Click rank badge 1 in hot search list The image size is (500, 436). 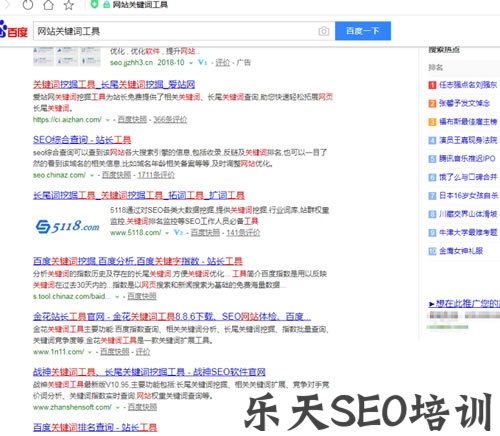click(432, 85)
